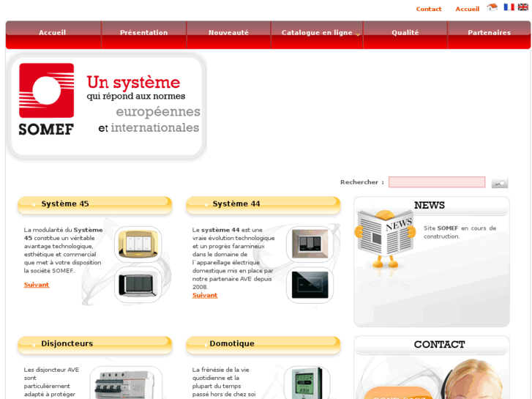Click the 'Site SOMEF en cours de construction' text
Image resolution: width=532 pixels, height=399 pixels.
[460, 232]
